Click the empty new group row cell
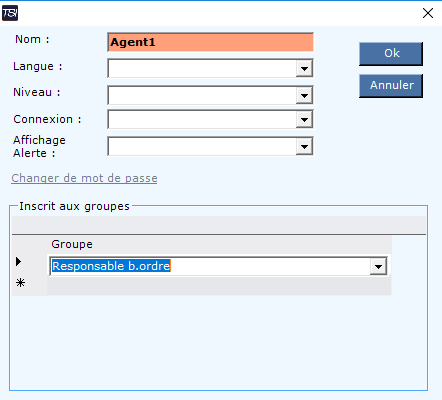The image size is (442, 400). pyautogui.click(x=219, y=286)
